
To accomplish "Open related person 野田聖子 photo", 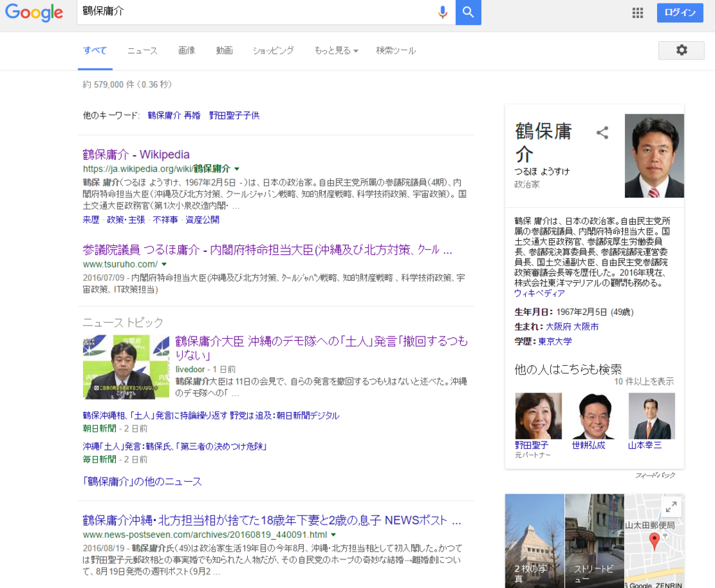I will [538, 416].
